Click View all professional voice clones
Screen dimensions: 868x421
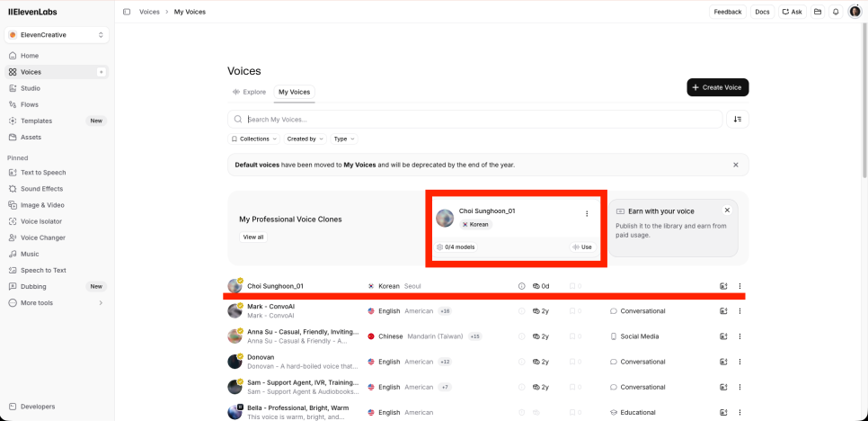pos(253,237)
